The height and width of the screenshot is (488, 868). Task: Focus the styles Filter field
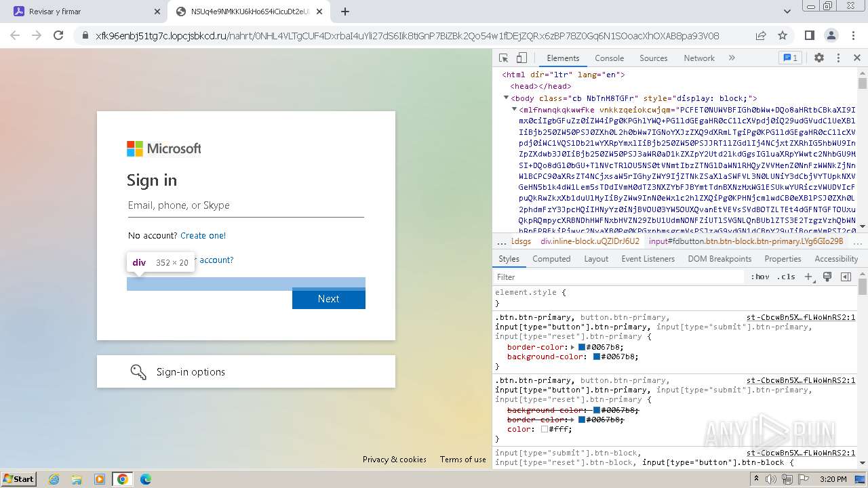[619, 277]
